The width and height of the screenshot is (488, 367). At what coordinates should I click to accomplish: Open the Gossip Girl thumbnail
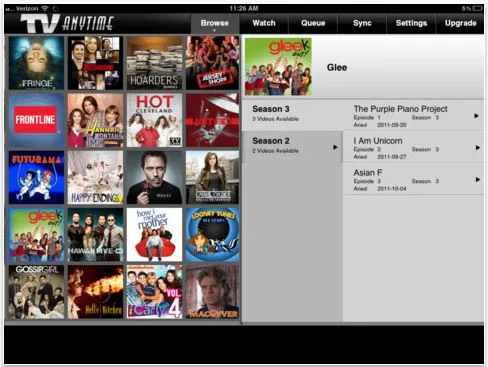(x=36, y=292)
